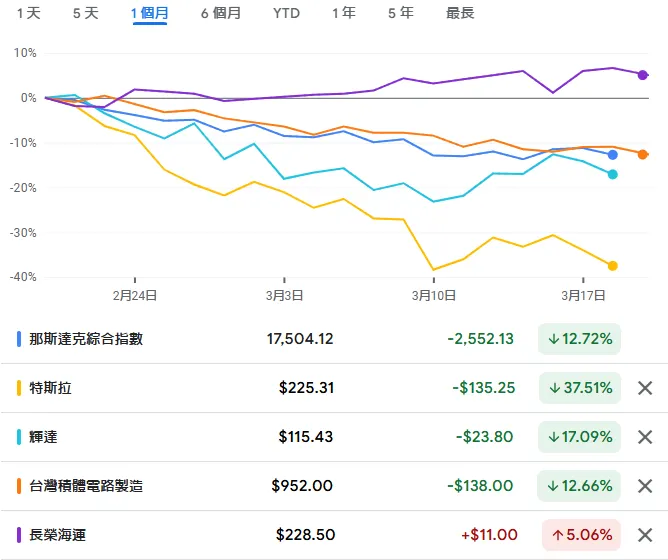Click the $115.43 price value
This screenshot has width=668, height=560.
[x=305, y=437]
